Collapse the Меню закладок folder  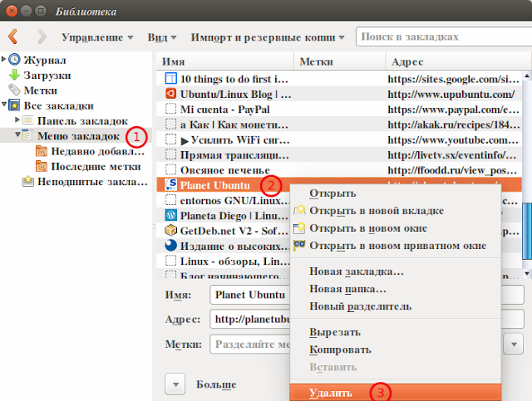[17, 134]
